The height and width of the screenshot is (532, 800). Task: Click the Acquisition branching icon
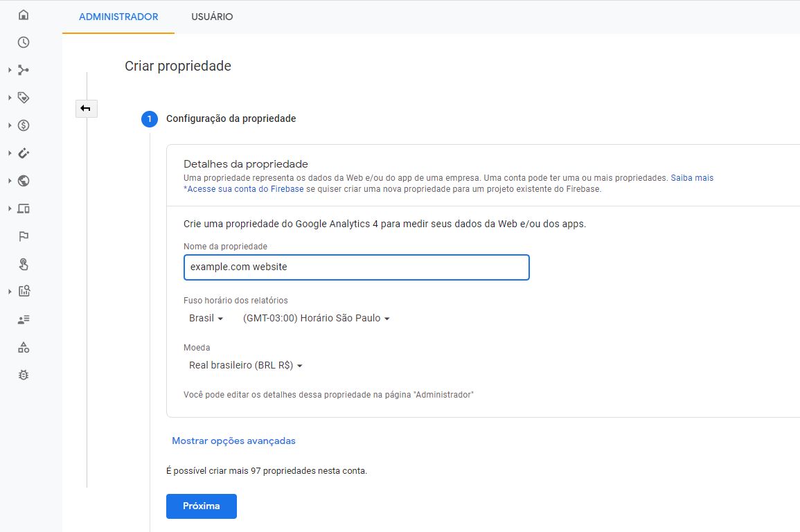tap(24, 70)
